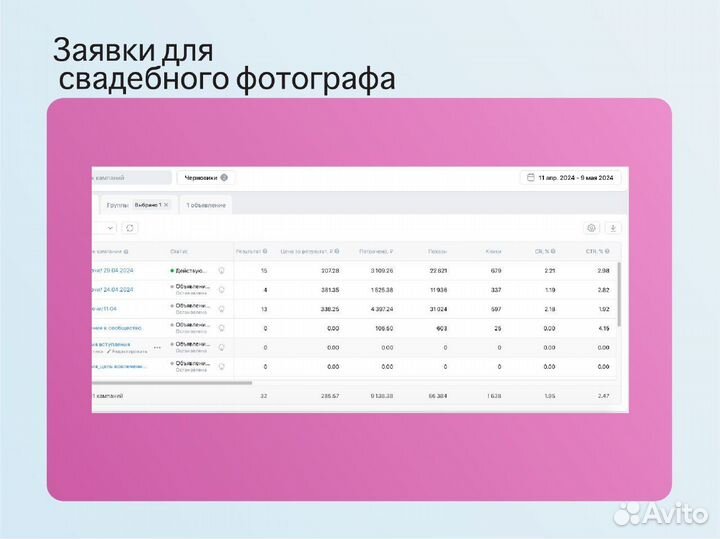Click the download export icon
The width and height of the screenshot is (720, 539).
coord(613,228)
